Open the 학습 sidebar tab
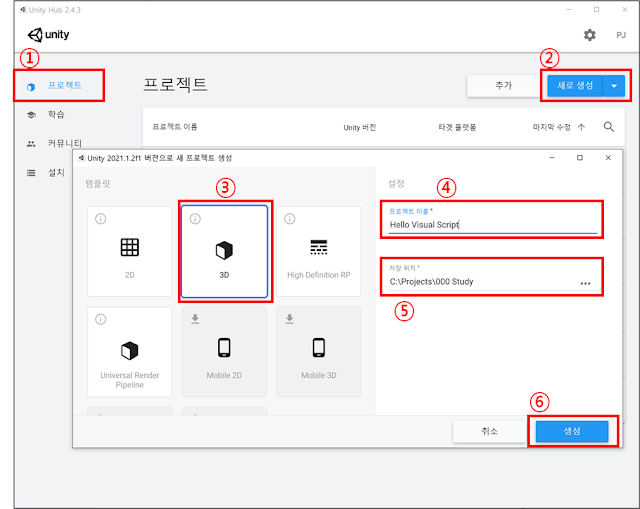640x509 pixels. tap(56, 114)
